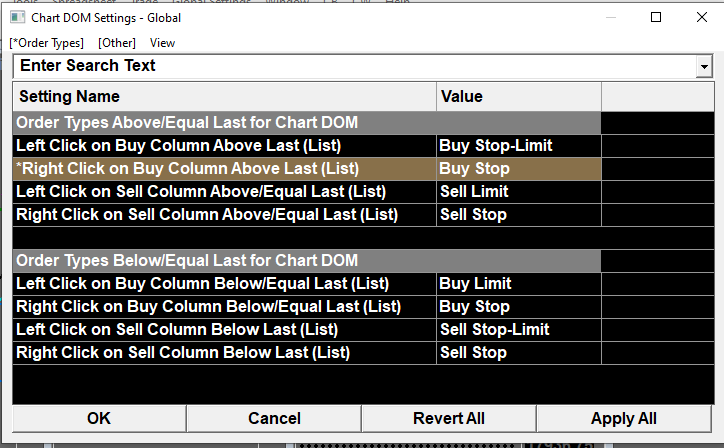The image size is (724, 448).
Task: Open Sell Limit value list
Action: pyautogui.click(x=518, y=192)
